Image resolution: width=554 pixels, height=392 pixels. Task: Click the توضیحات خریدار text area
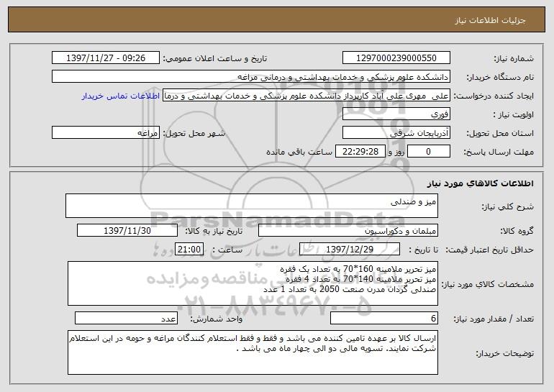253,352
